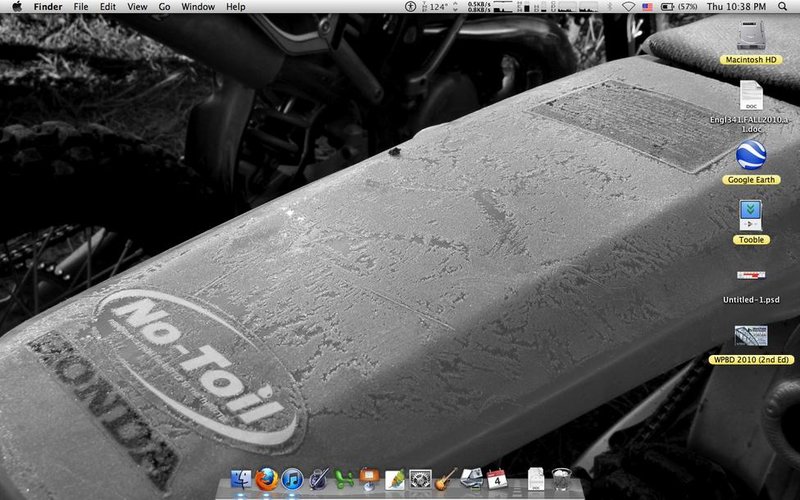Screen dimensions: 800x500
Task: Select the Untitled-1.psd file thumbnail
Action: 751,276
